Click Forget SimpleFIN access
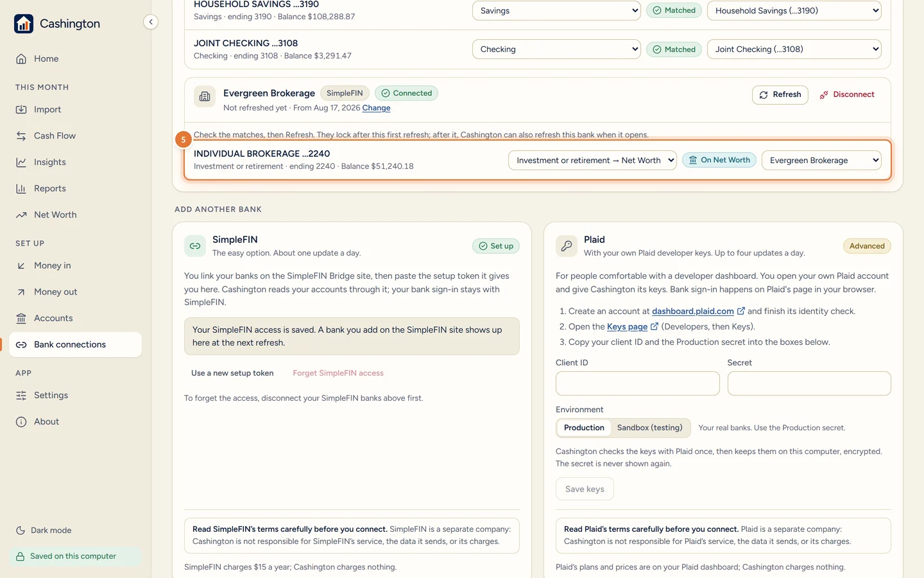Viewport: 924px width, 578px height. click(338, 373)
